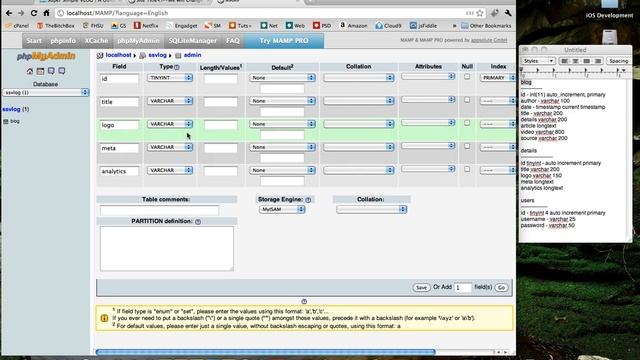640x360 pixels.
Task: Open the SQLiteManager tab
Action: click(193, 41)
